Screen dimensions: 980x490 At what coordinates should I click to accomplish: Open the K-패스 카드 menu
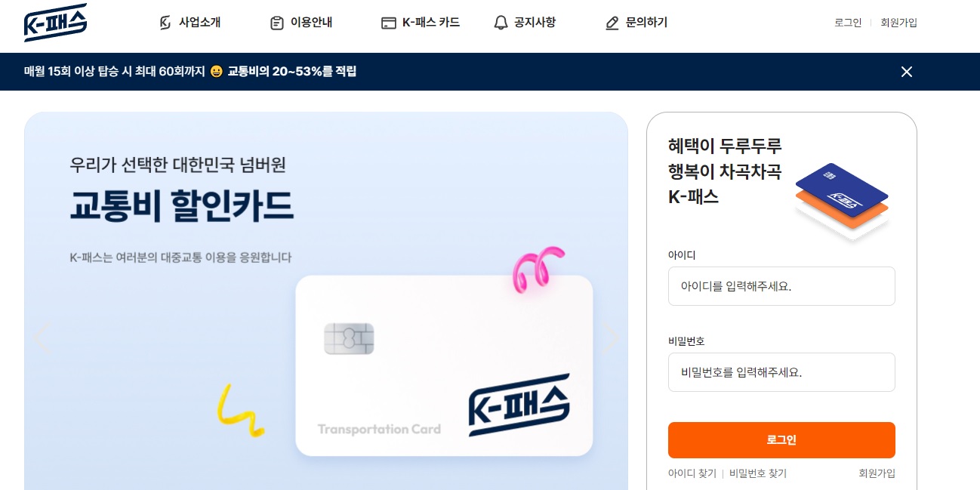[x=421, y=23]
